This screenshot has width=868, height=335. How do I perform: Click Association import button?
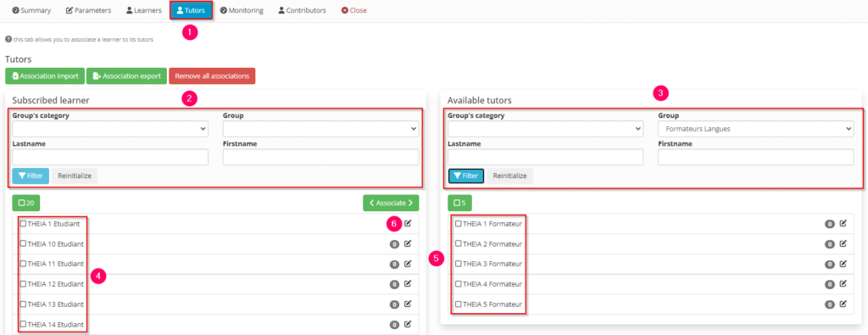coord(45,75)
